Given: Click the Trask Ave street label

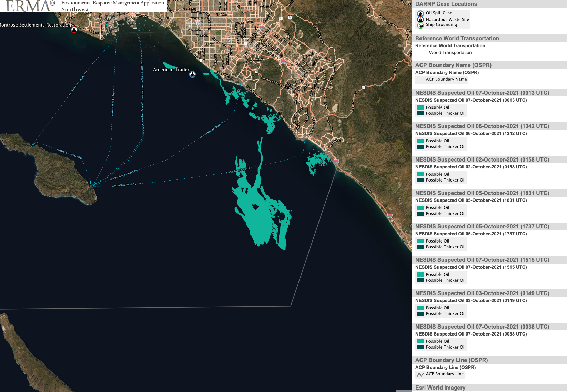Looking at the screenshot, I should [x=221, y=15].
